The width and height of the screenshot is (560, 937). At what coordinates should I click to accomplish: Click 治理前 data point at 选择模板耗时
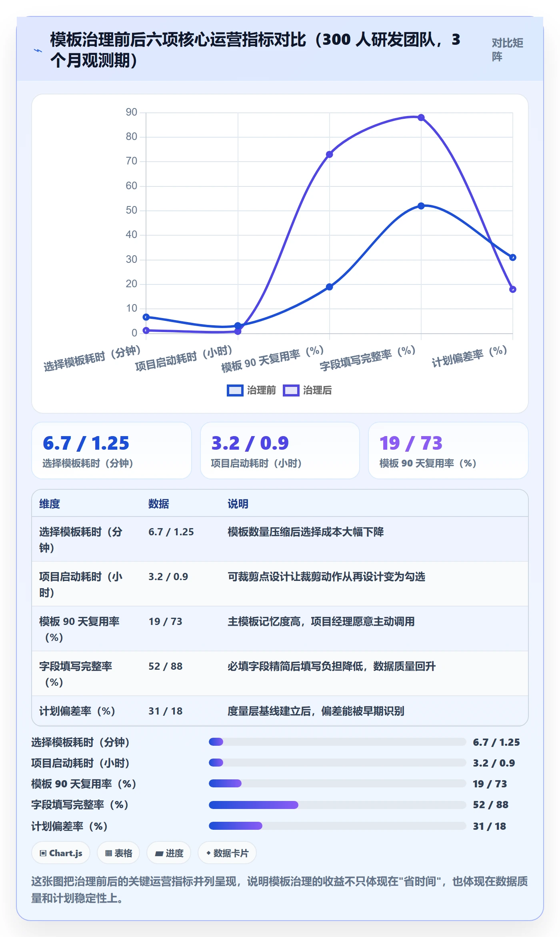coord(146,317)
